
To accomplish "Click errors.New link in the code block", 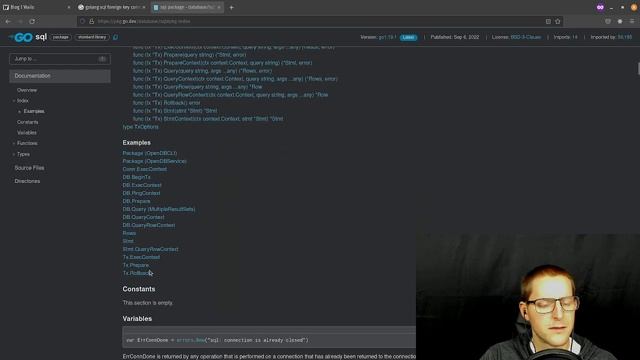I will pos(191,340).
